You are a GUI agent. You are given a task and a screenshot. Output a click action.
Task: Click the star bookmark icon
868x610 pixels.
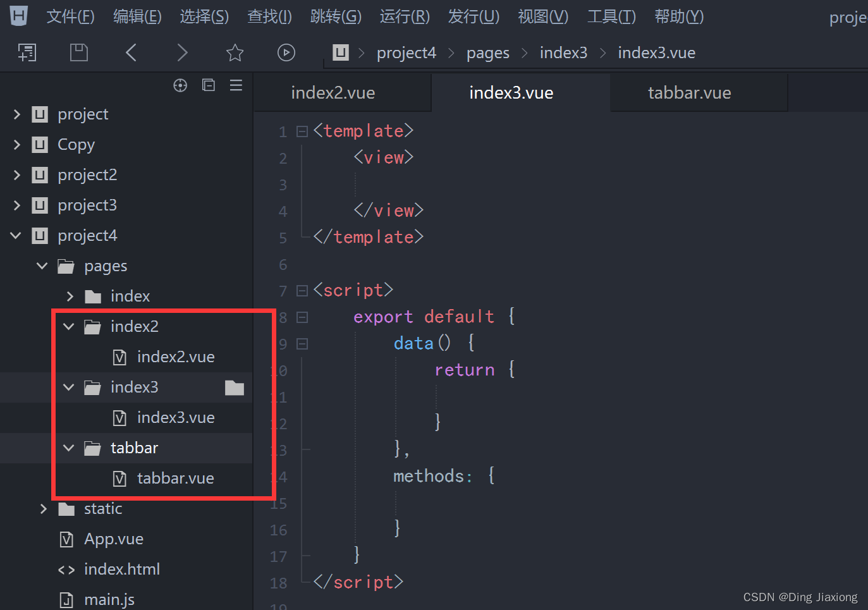point(235,52)
